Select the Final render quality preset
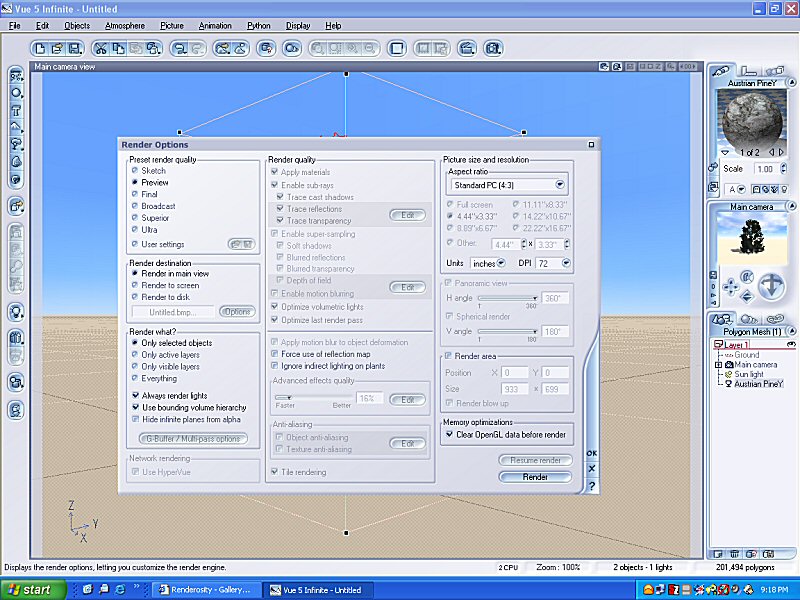 135,195
